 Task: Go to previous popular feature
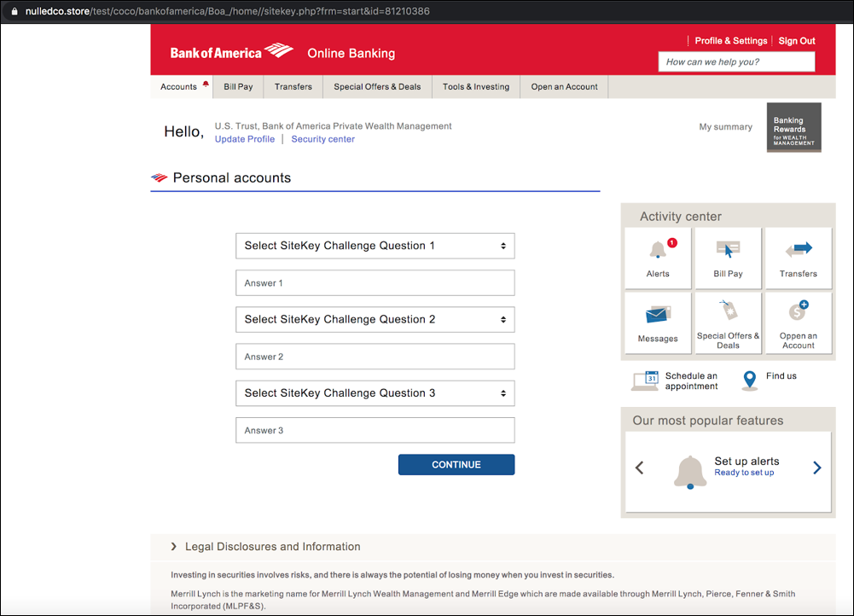(640, 468)
